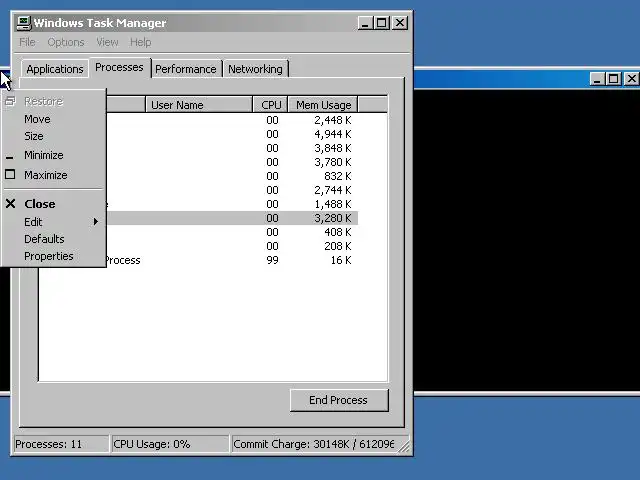The image size is (640, 480).
Task: Select the process row using 408 K
Action: tap(232, 232)
